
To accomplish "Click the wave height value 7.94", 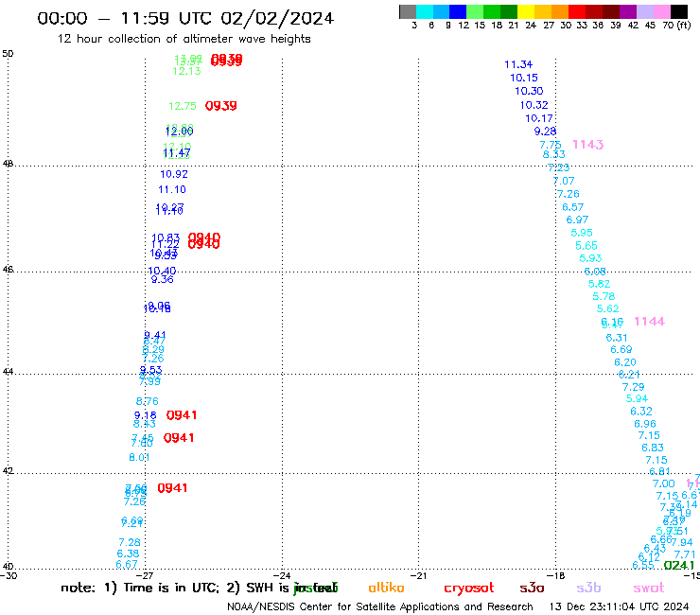I will (x=682, y=543).
